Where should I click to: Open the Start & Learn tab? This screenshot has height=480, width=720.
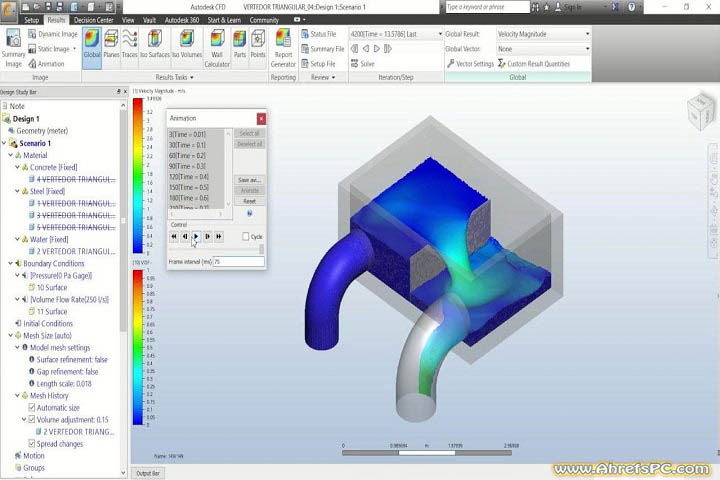click(224, 20)
